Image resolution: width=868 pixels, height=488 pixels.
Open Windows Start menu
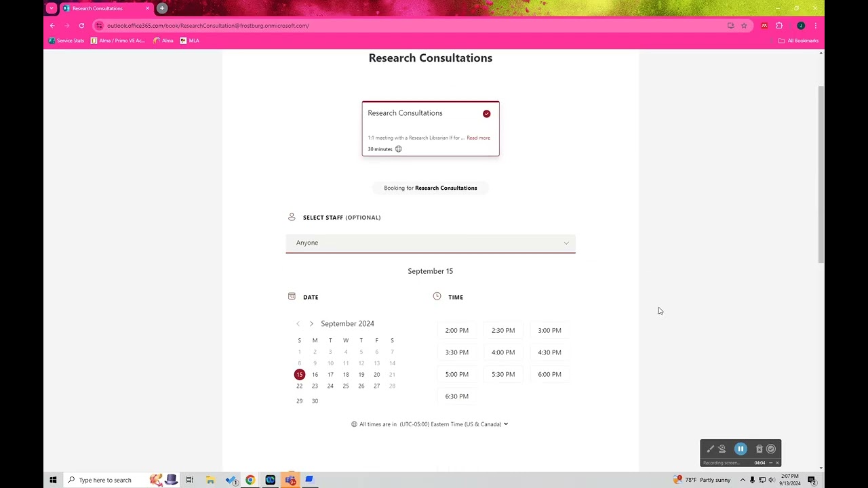coord(53,480)
